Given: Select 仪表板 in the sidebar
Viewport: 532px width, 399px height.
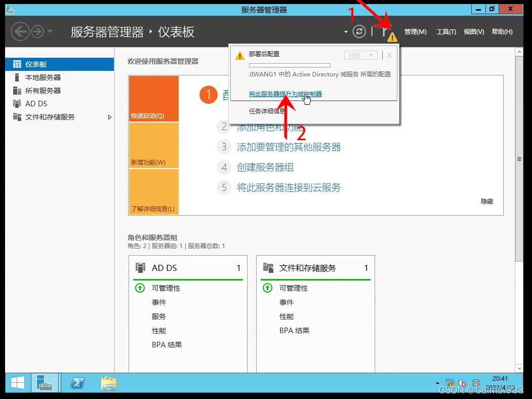Looking at the screenshot, I should [x=60, y=64].
